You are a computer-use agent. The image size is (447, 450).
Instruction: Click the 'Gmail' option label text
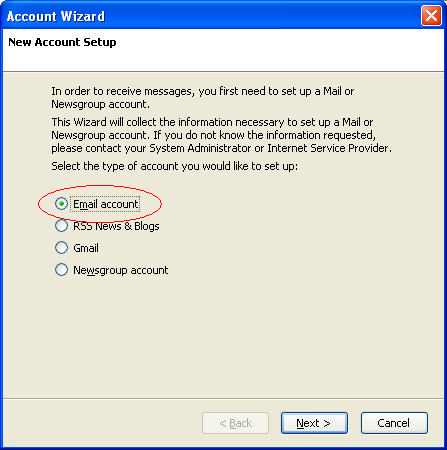(86, 248)
